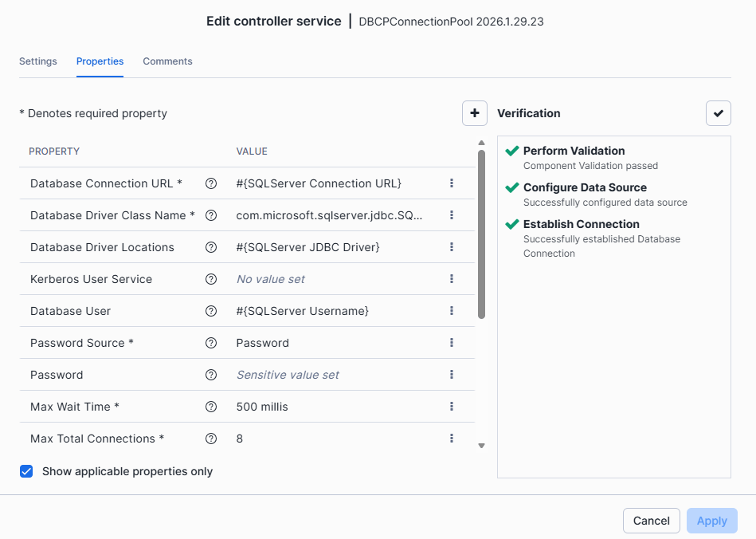Viewport: 756px width, 539px height.
Task: Click help icon for Kerberos User Service
Action: tap(211, 279)
